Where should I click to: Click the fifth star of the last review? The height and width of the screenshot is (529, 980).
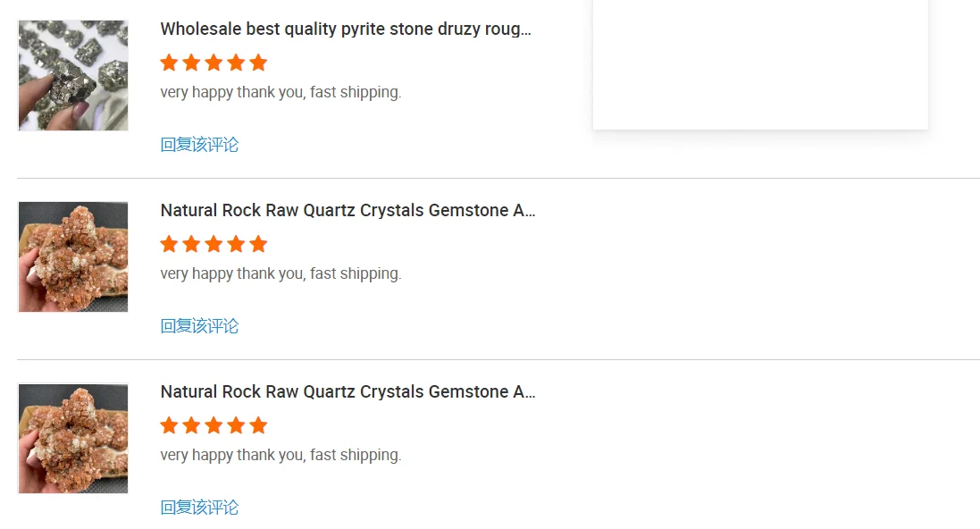258,425
